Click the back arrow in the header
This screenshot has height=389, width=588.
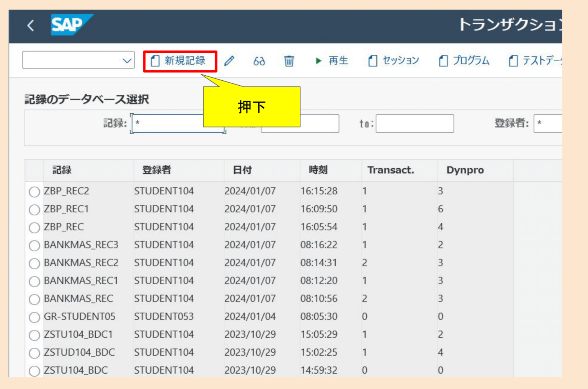tap(31, 26)
